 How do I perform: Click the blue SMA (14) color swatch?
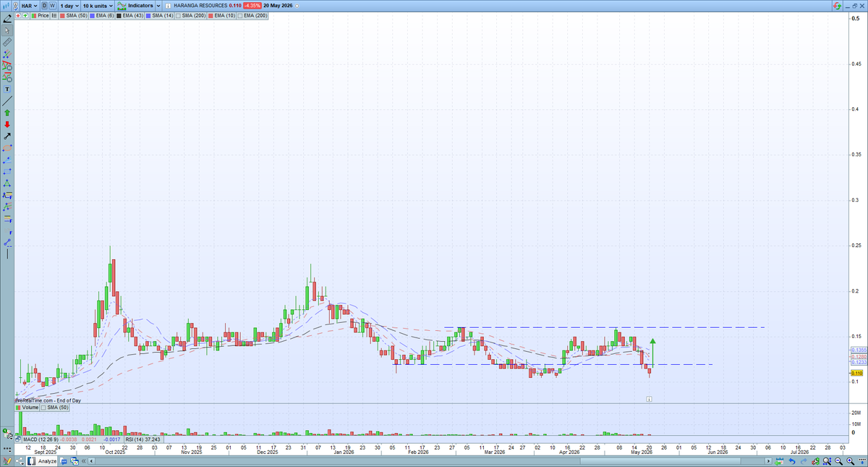click(148, 15)
